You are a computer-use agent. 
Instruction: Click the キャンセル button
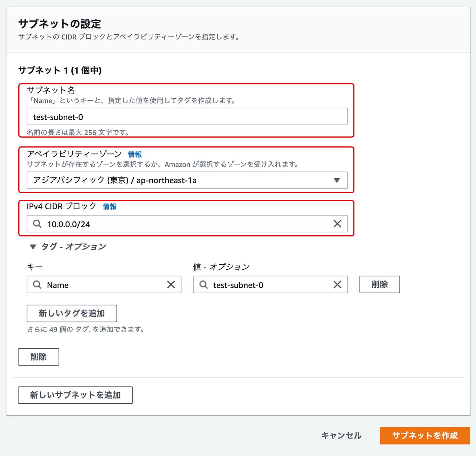coord(341,436)
